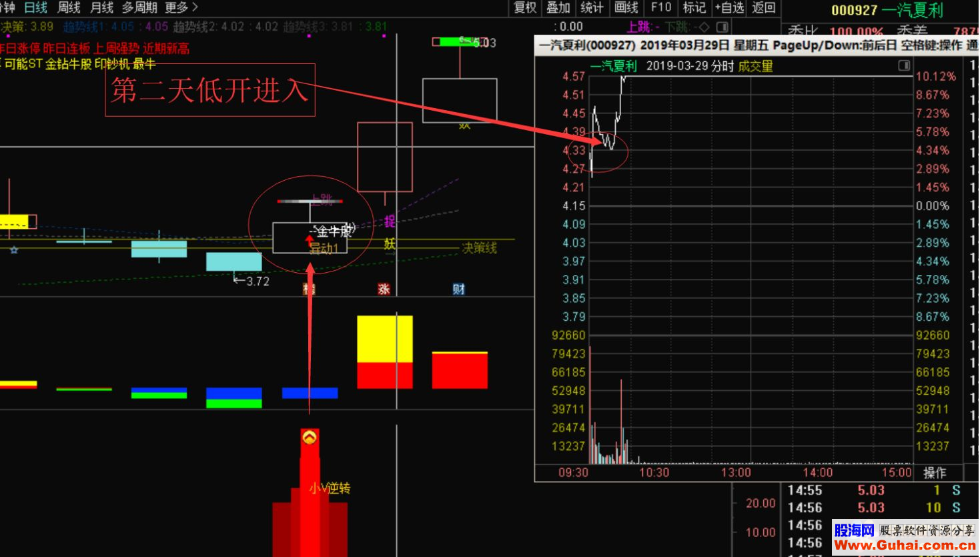
Task: Expand the 更多 period options
Action: coord(181,7)
